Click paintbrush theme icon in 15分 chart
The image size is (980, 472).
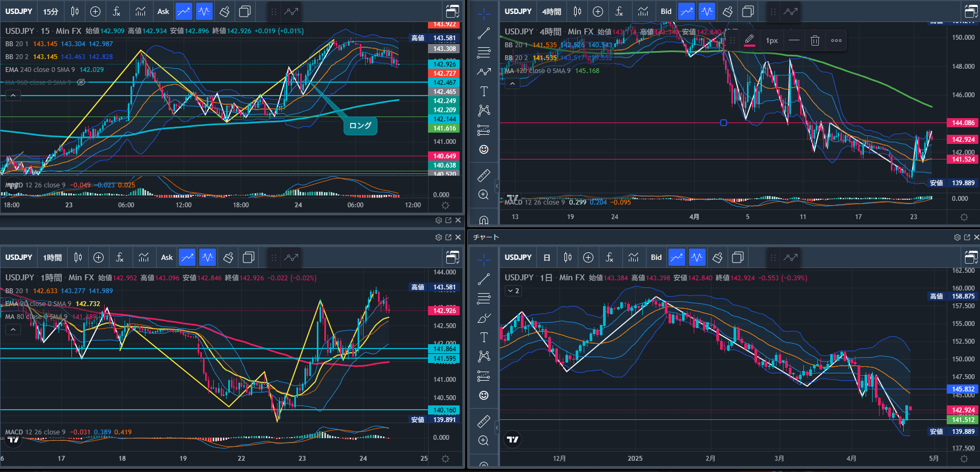click(224, 11)
